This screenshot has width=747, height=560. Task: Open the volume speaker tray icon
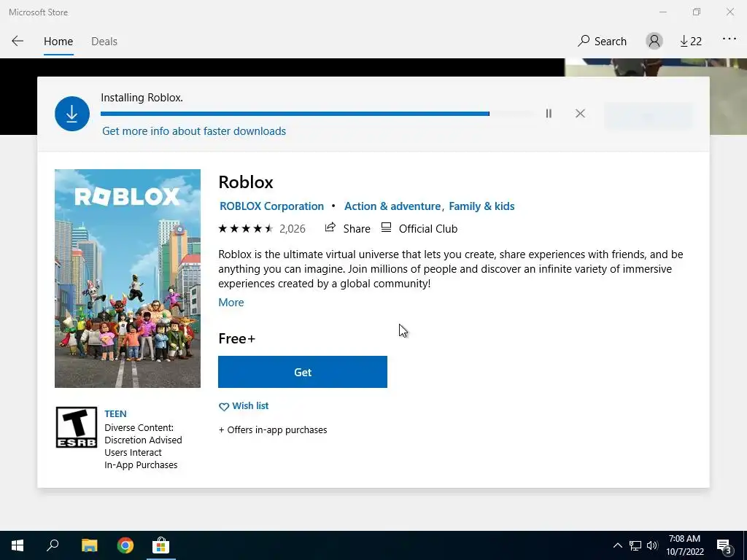tap(652, 545)
